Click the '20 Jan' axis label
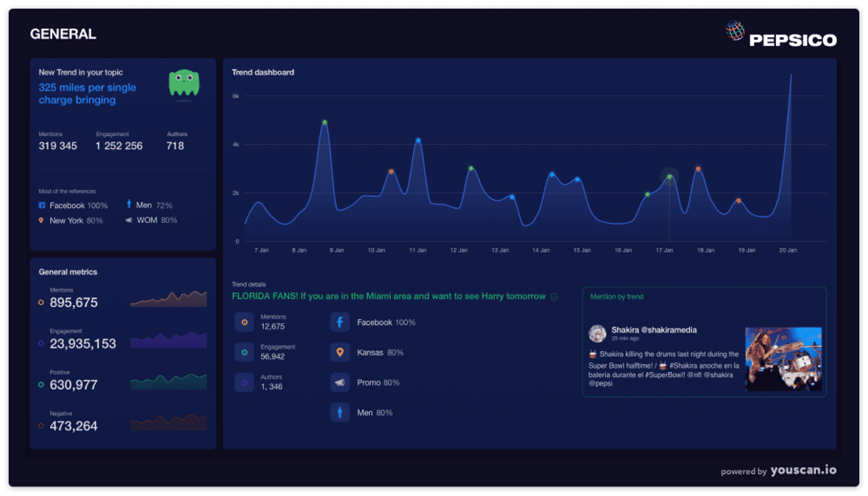Screen dimensions: 868x496 coord(787,250)
